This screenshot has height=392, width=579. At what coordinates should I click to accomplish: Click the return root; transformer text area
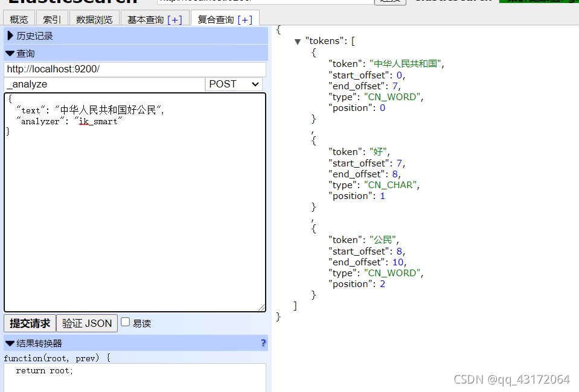135,378
